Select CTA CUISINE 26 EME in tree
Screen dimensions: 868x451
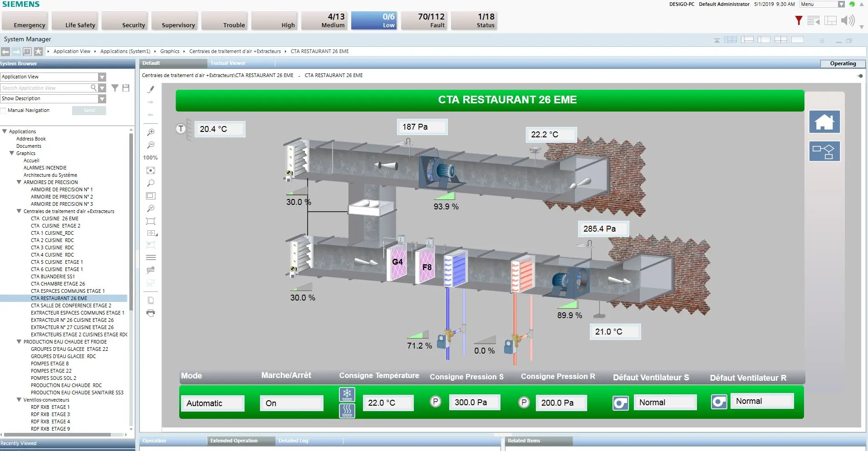click(x=54, y=218)
